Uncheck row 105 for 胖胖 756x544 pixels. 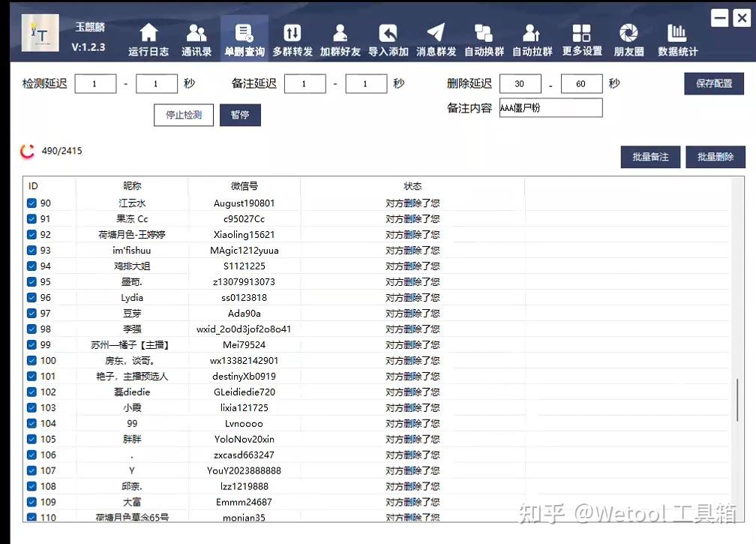tap(31, 439)
